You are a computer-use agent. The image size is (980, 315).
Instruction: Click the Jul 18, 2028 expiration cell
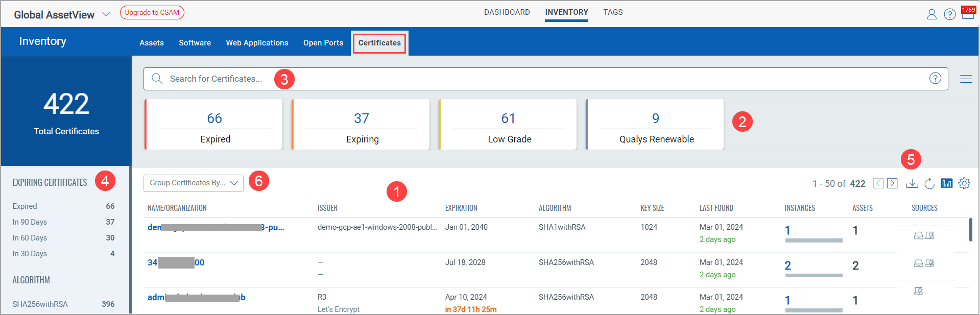[465, 262]
